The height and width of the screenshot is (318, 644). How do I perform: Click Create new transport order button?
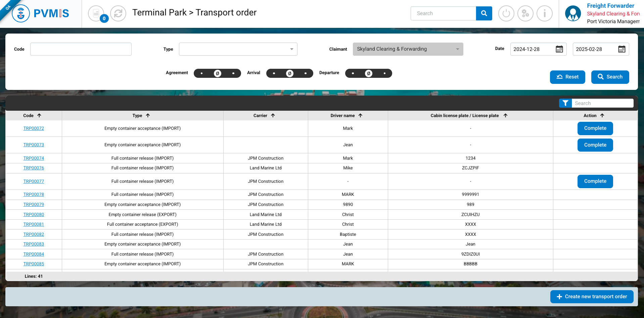point(592,297)
